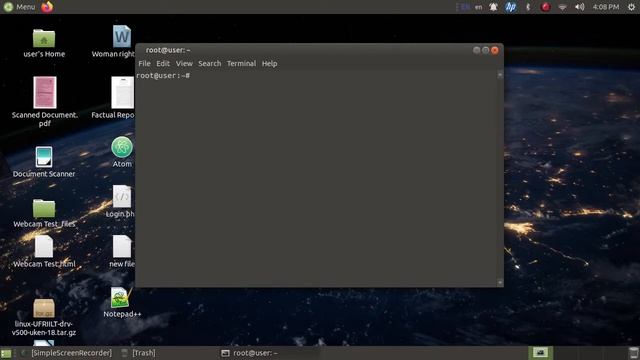Open the Search menu in terminal

click(209, 64)
